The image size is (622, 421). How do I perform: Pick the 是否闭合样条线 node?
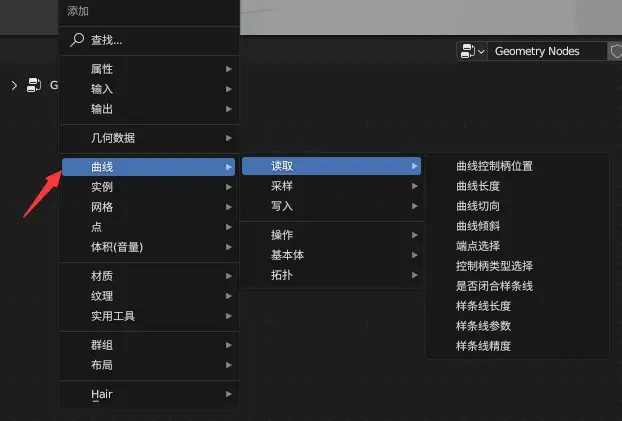click(x=494, y=286)
